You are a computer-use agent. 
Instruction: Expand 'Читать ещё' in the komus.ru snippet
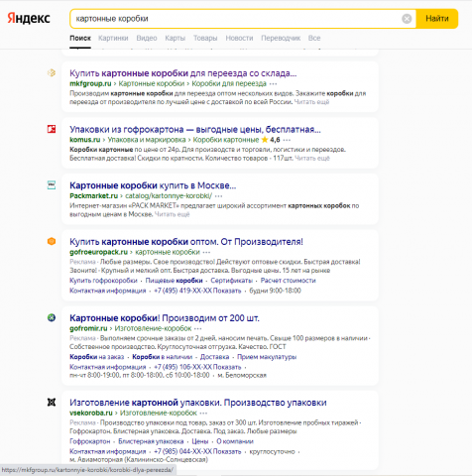(x=312, y=158)
